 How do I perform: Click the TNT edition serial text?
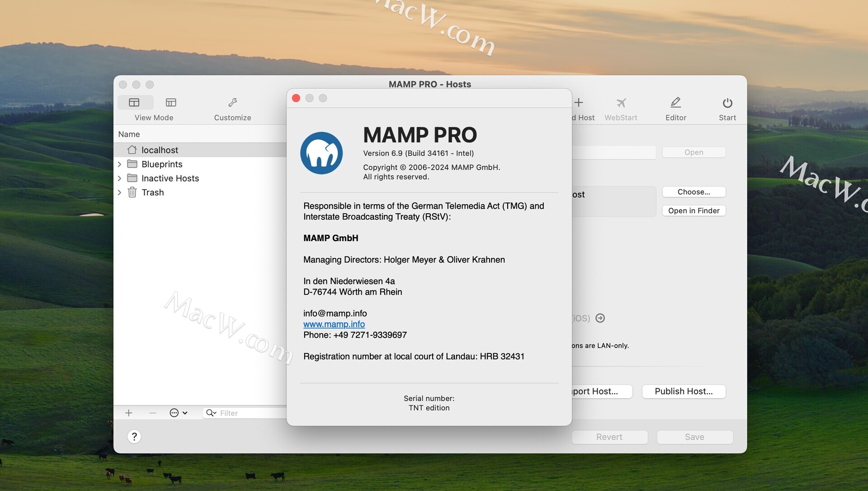coord(429,408)
